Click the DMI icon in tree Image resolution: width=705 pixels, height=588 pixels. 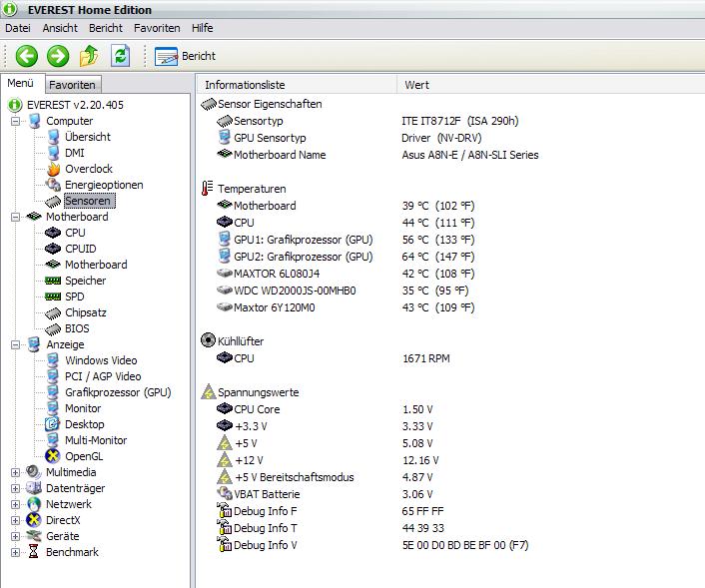tap(54, 153)
